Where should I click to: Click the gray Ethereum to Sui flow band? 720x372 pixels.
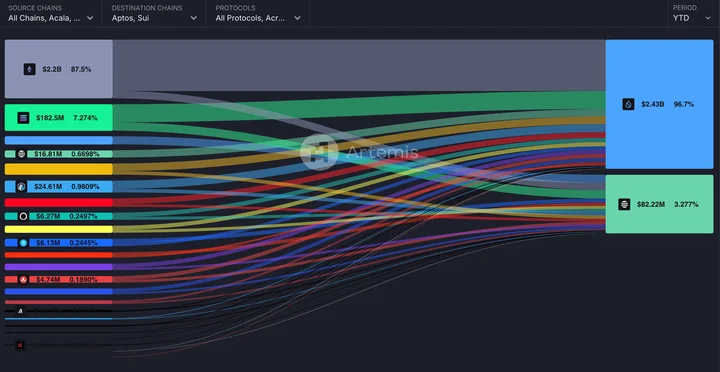tap(359, 65)
